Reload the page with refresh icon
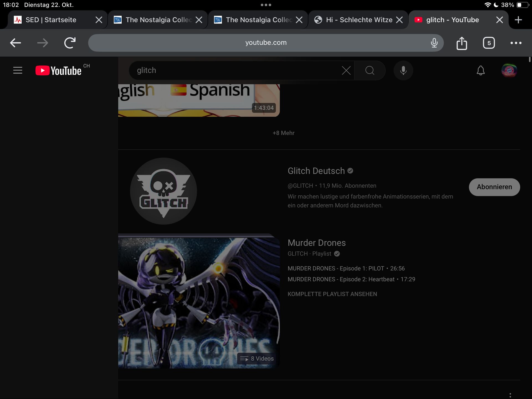 point(70,43)
